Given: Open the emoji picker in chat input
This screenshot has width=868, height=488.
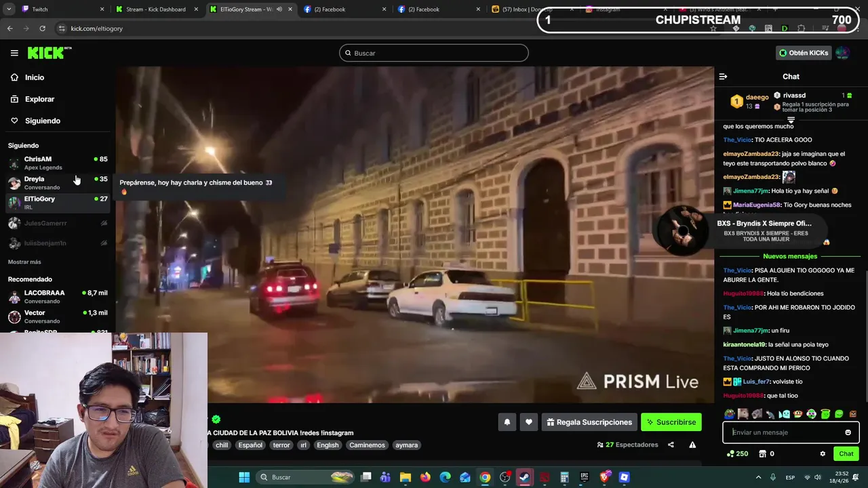Looking at the screenshot, I should pyautogui.click(x=848, y=432).
